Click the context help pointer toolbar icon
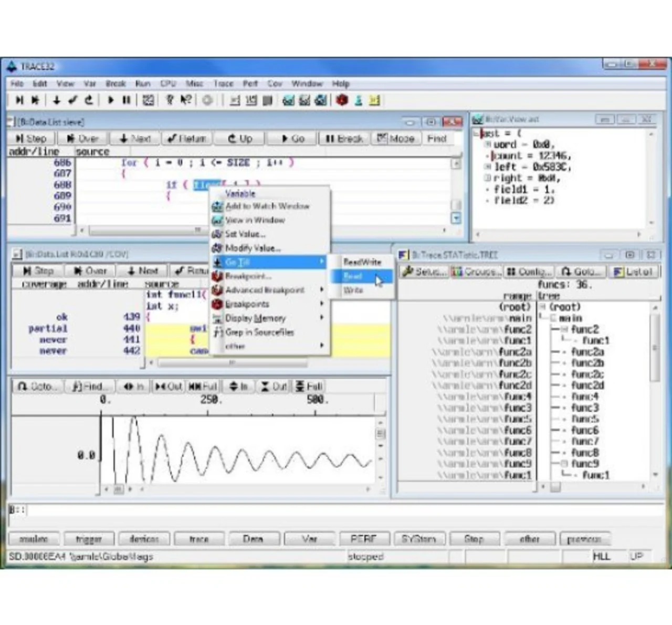This screenshot has width=672, height=625. [185, 100]
